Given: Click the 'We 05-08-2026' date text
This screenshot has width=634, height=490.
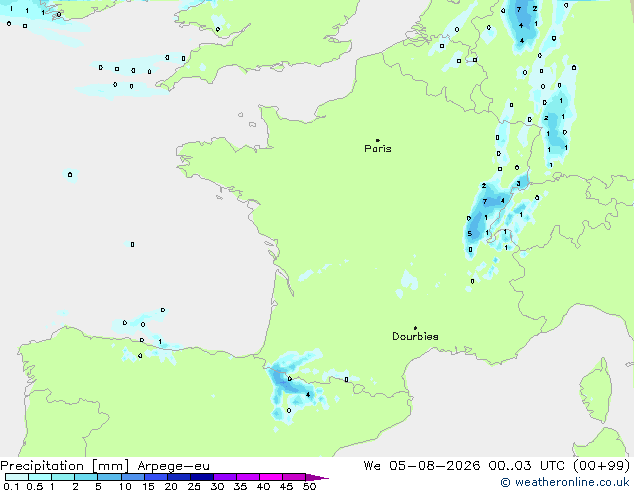Looking at the screenshot, I should (422, 466).
